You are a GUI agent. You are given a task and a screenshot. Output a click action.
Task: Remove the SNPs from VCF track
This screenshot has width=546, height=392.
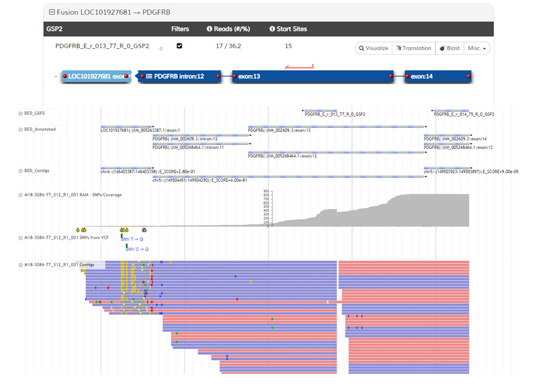click(21, 236)
